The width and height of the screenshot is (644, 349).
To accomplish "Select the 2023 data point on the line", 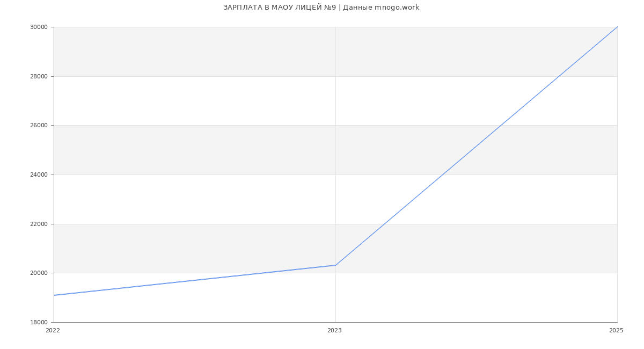I will point(335,265).
